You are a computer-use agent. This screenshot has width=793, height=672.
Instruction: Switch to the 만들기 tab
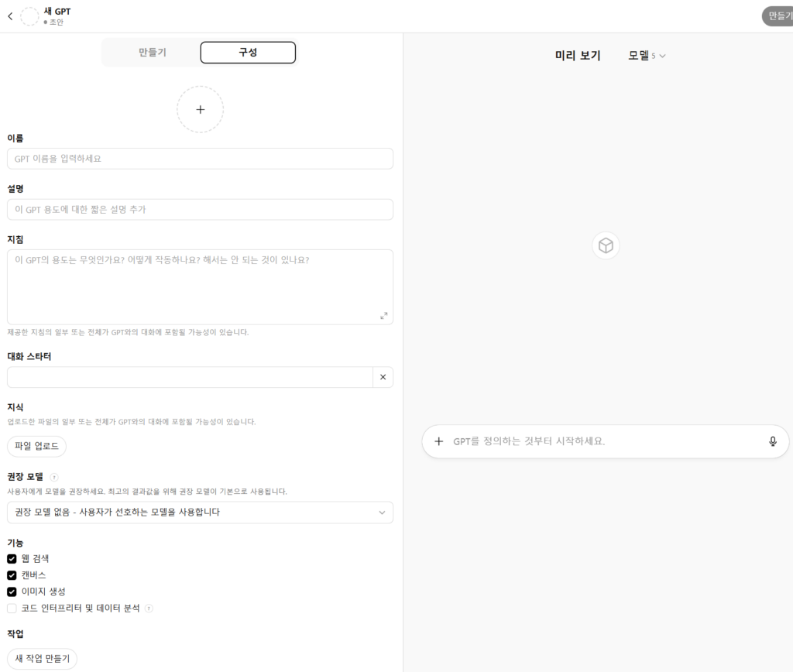pyautogui.click(x=152, y=53)
